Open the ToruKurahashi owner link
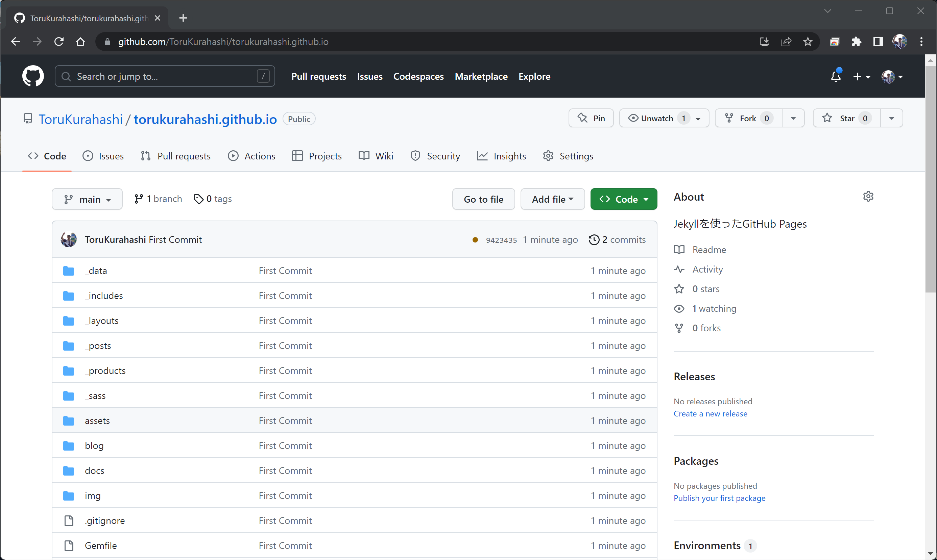 tap(80, 119)
